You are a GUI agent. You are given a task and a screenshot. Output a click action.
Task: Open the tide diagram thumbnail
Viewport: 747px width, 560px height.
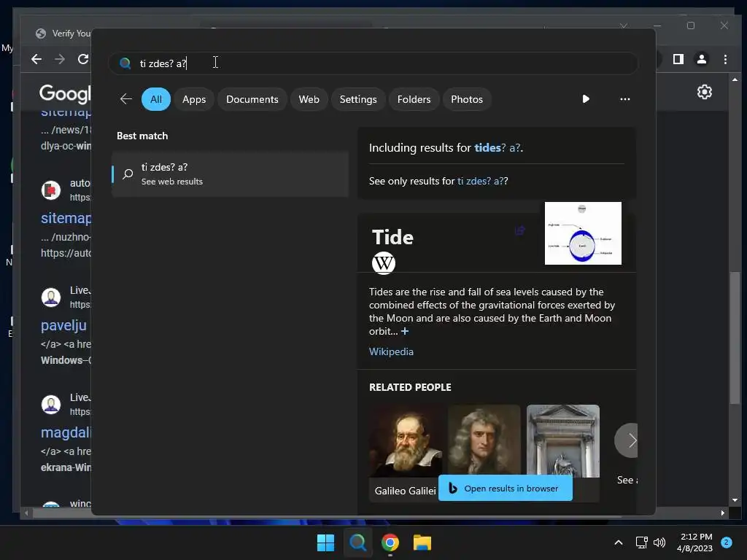pyautogui.click(x=583, y=233)
